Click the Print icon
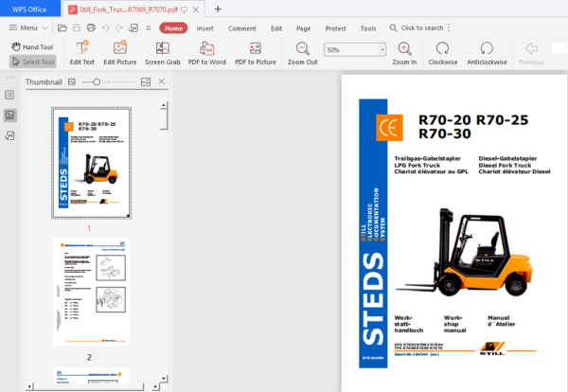Screen dimensions: 568x392 pyautogui.click(x=91, y=27)
